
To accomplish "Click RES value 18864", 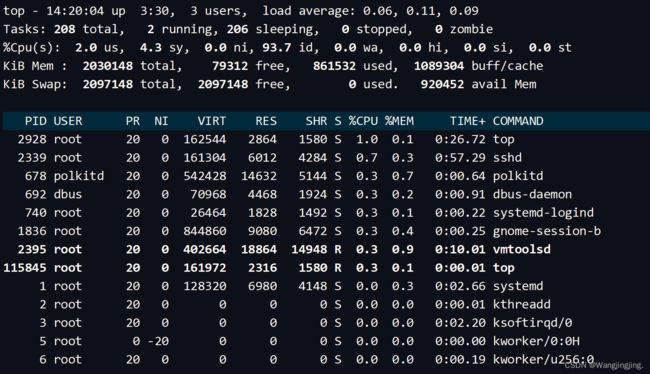I will click(259, 249).
